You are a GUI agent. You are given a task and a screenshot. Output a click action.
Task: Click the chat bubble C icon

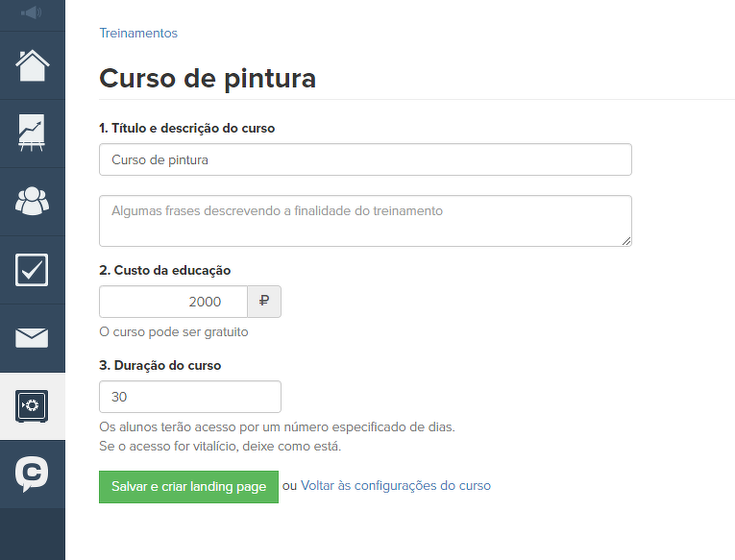pyautogui.click(x=32, y=474)
